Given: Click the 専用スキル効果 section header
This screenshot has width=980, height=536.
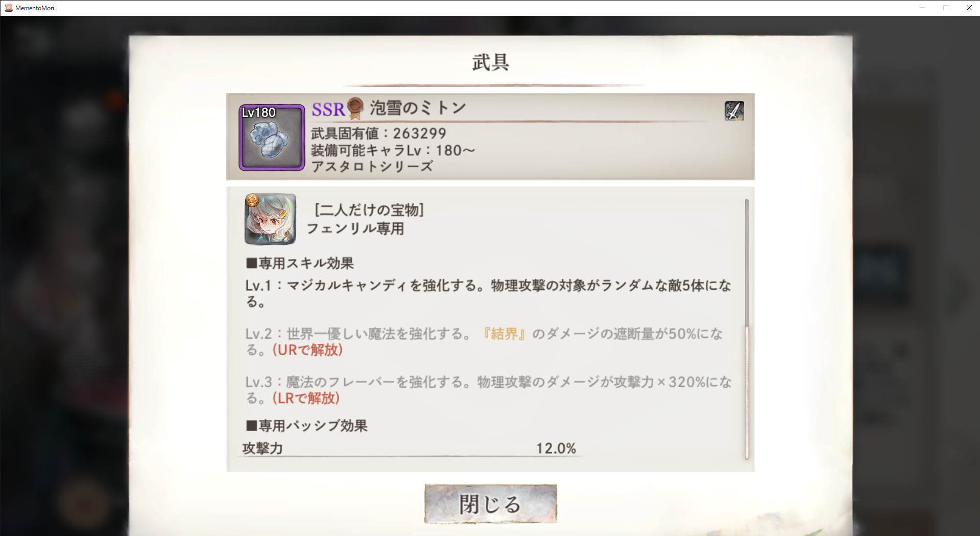Looking at the screenshot, I should (300, 263).
